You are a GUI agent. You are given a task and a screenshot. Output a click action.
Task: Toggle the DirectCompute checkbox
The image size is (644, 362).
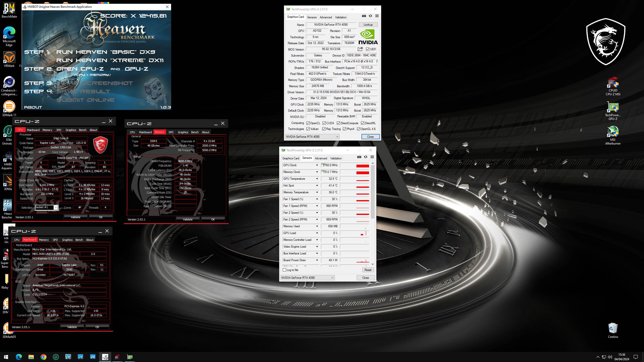point(338,123)
